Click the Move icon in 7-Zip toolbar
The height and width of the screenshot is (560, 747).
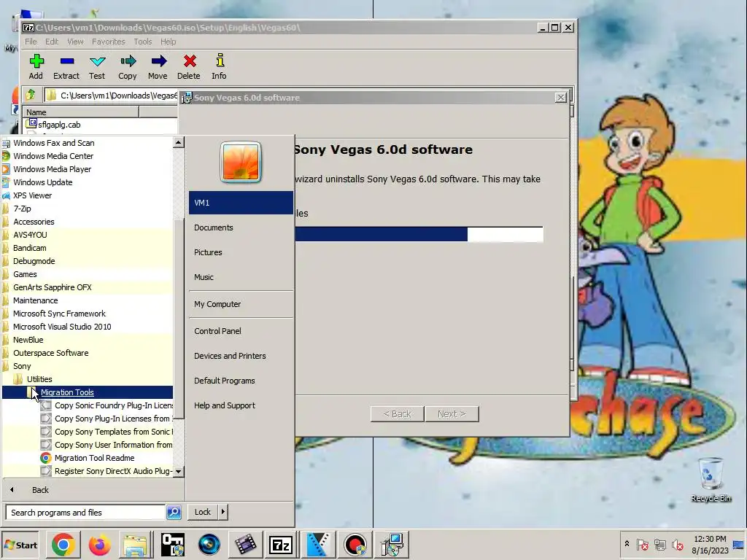(x=158, y=66)
